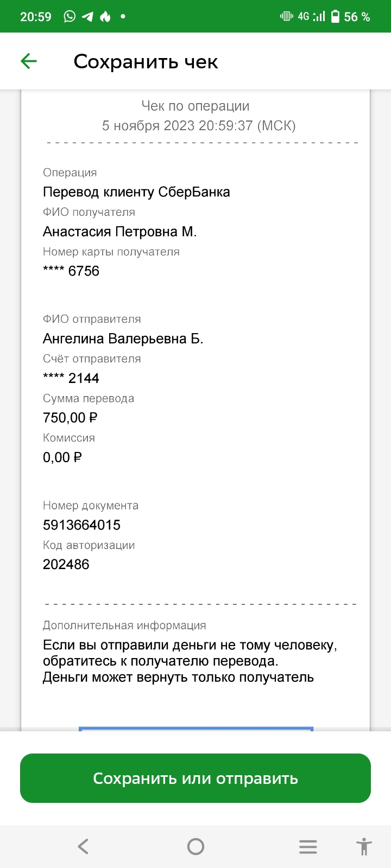Tap the Сохранить или отправить button

pyautogui.click(x=195, y=778)
